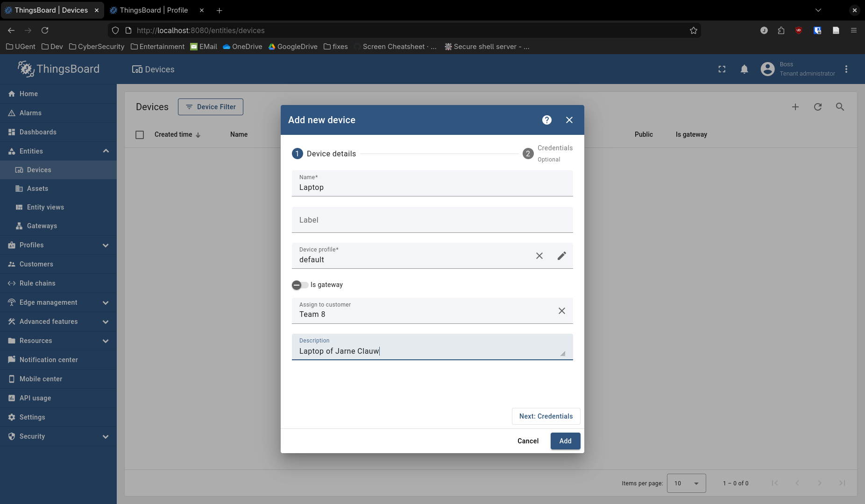Viewport: 865px width, 504px height.
Task: Click the refresh devices icon
Action: [x=818, y=107]
